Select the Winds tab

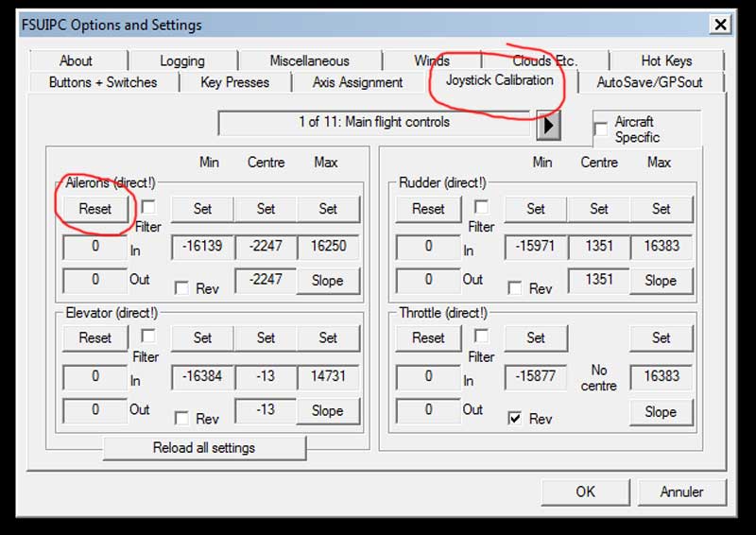point(432,60)
